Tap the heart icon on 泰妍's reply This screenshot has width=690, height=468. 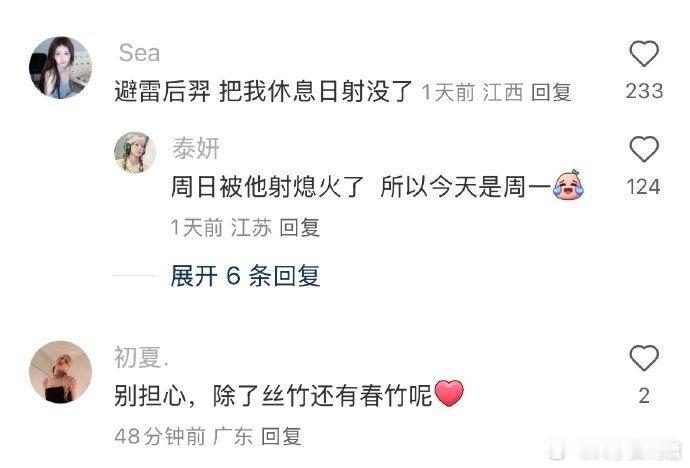tap(644, 149)
